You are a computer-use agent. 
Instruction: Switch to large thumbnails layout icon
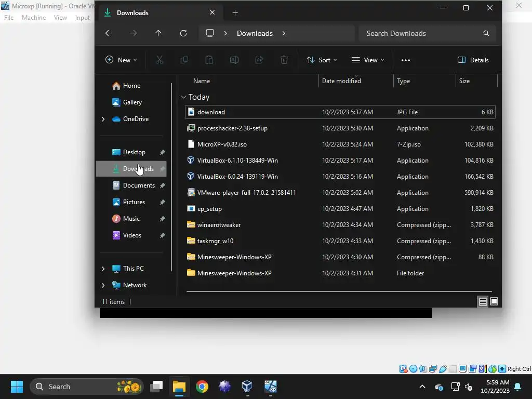[494, 301]
